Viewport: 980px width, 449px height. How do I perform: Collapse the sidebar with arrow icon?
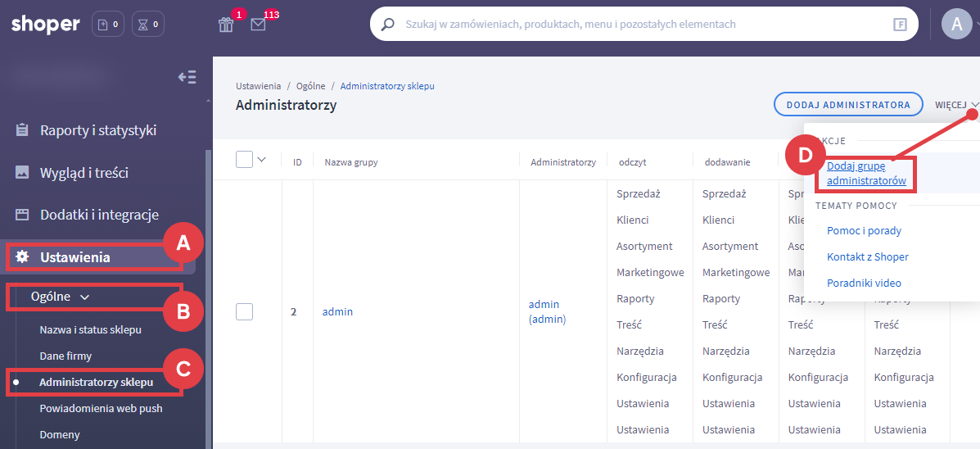(x=187, y=78)
